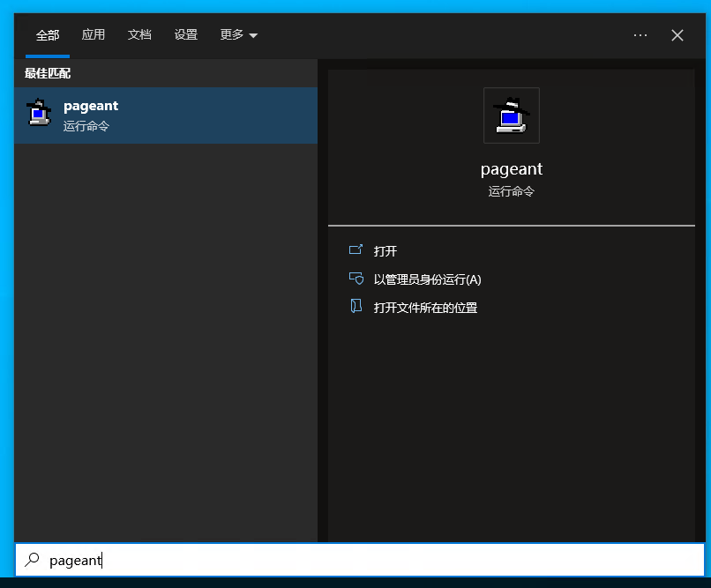Click the magnifying glass search icon
Viewport: 711px width, 588px height.
coord(33,559)
